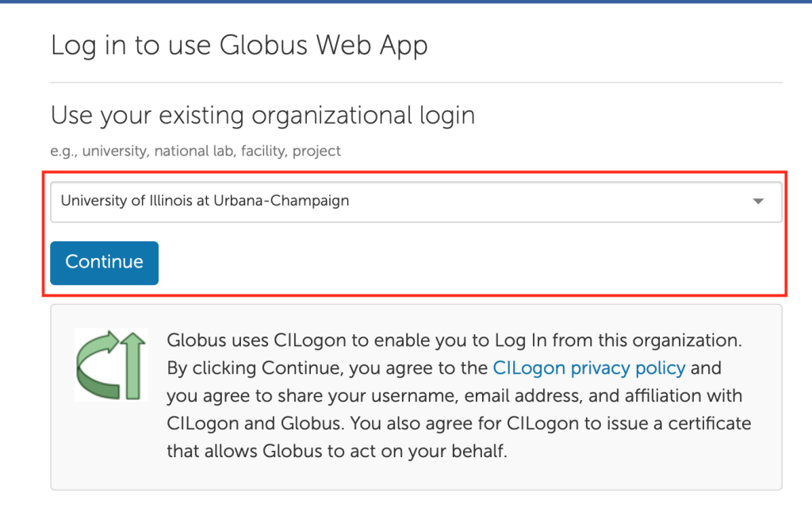
Task: Click 'Use your existing organizational login' subheading
Action: click(x=262, y=116)
